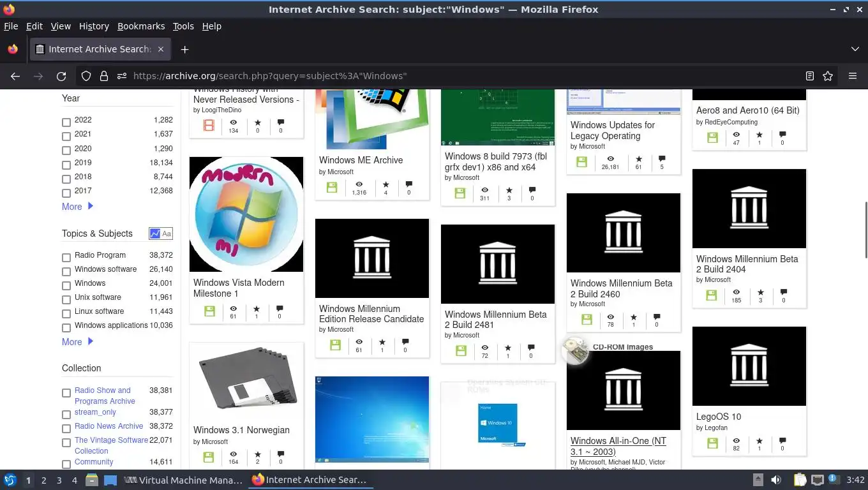The image size is (868, 490).
Task: Bookmark this page with the star icon
Action: coord(828,76)
